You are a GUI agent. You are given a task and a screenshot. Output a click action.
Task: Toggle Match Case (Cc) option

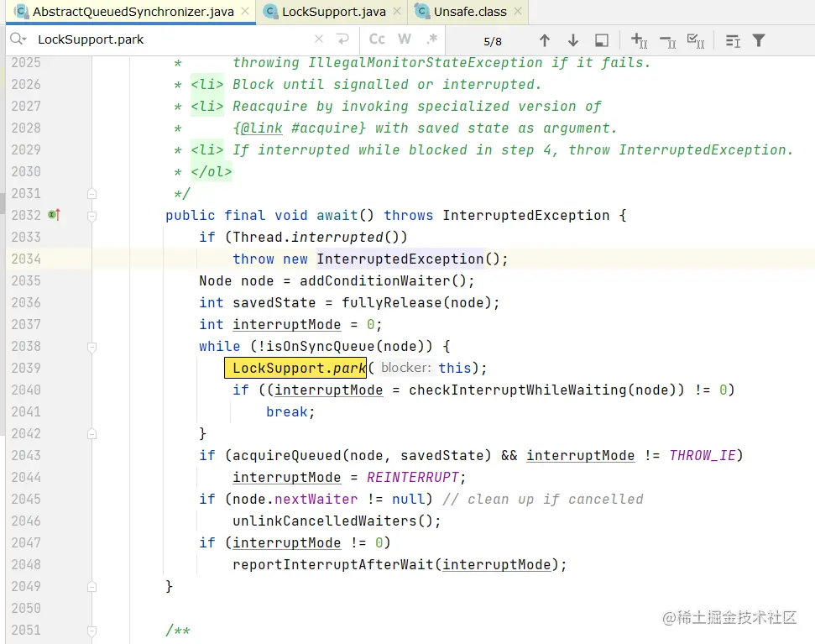click(x=377, y=39)
